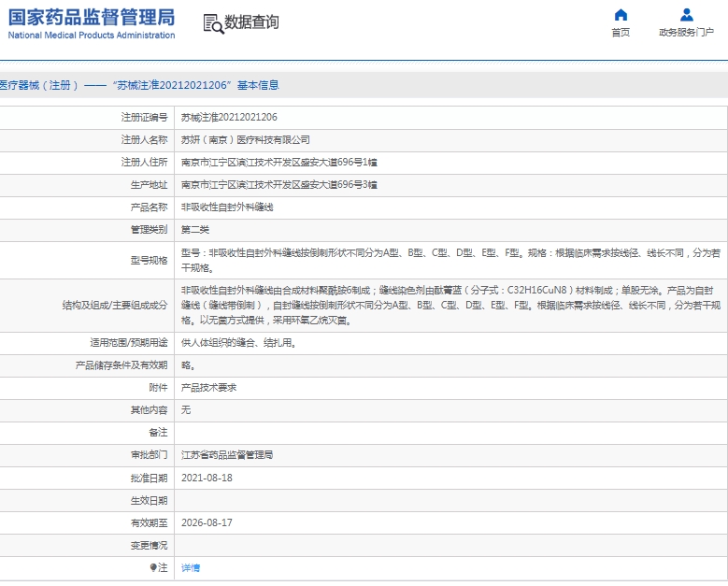
Task: Click the 注册人住所 row label
Action: coord(144,162)
